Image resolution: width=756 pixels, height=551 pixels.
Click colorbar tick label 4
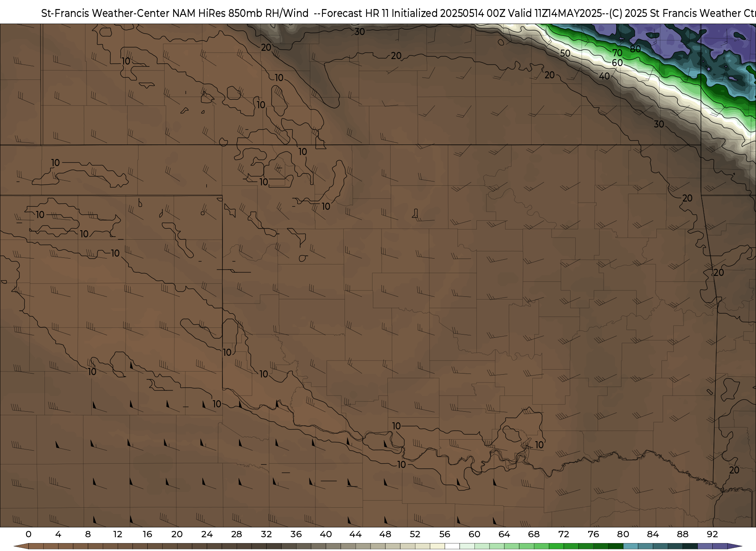coord(58,534)
